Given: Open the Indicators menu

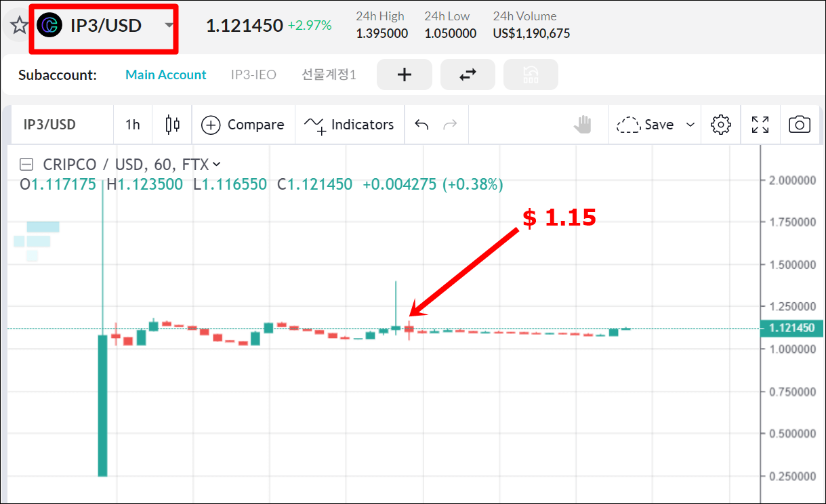Looking at the screenshot, I should (x=350, y=125).
